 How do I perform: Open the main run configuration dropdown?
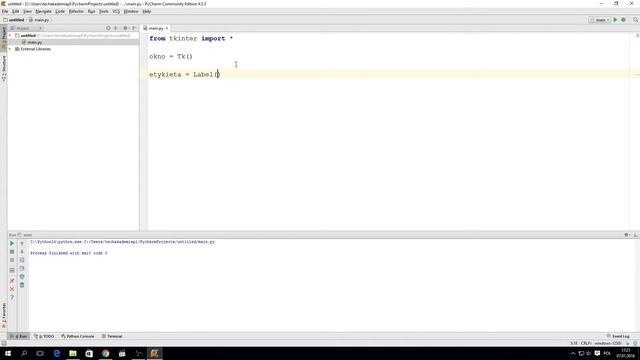[x=600, y=20]
